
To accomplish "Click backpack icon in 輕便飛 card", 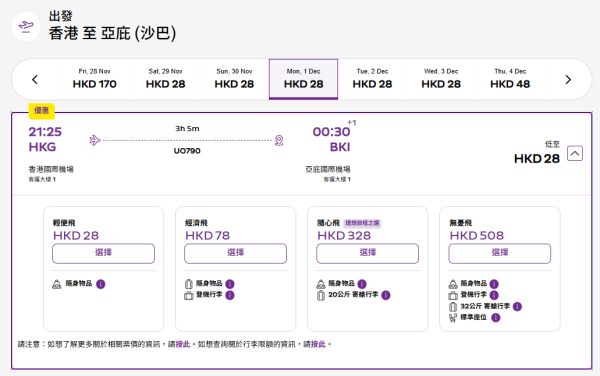I will point(57,284).
